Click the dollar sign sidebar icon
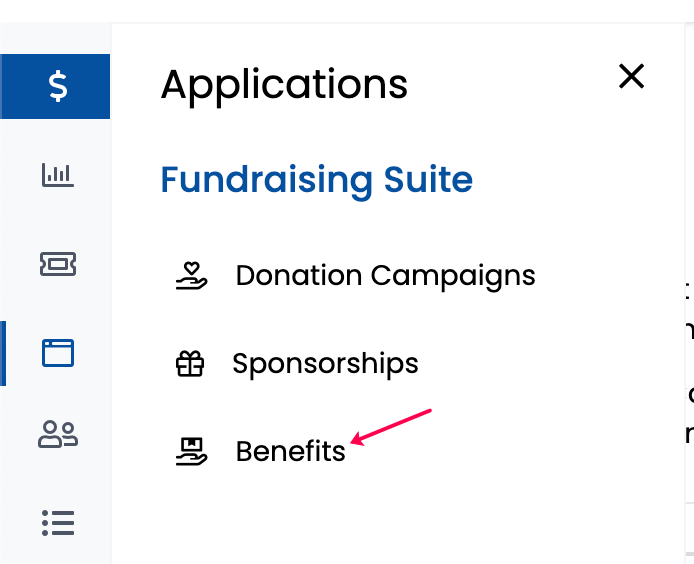This screenshot has height=564, width=694. (x=58, y=87)
